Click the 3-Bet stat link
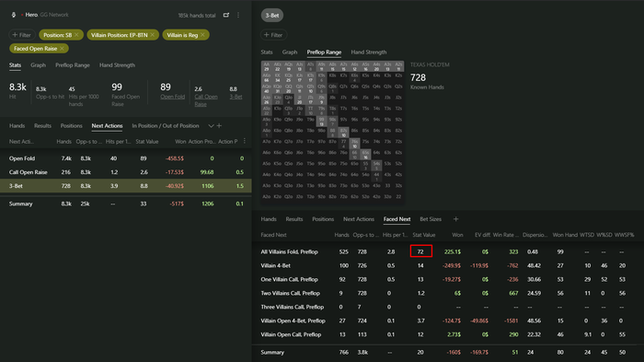The height and width of the screenshot is (362, 644). [236, 97]
